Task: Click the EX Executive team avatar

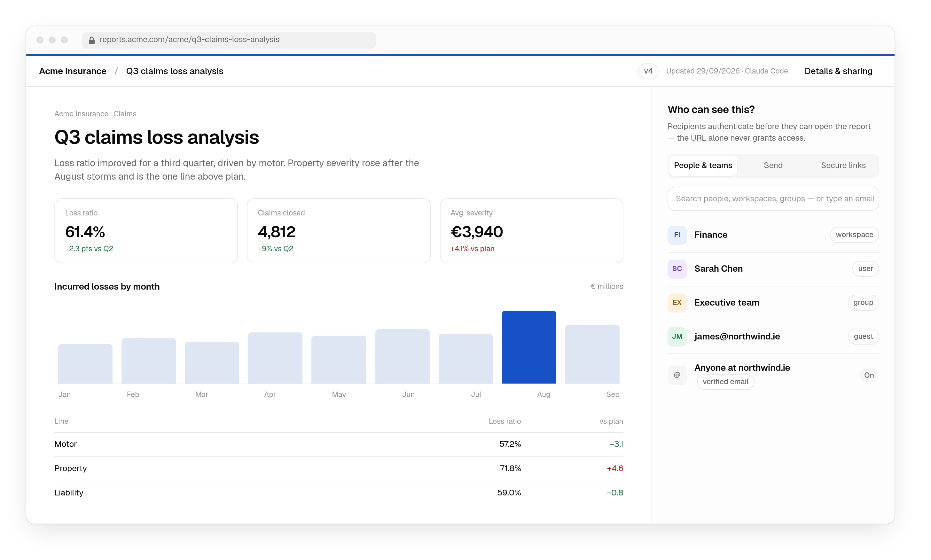Action: [x=677, y=303]
